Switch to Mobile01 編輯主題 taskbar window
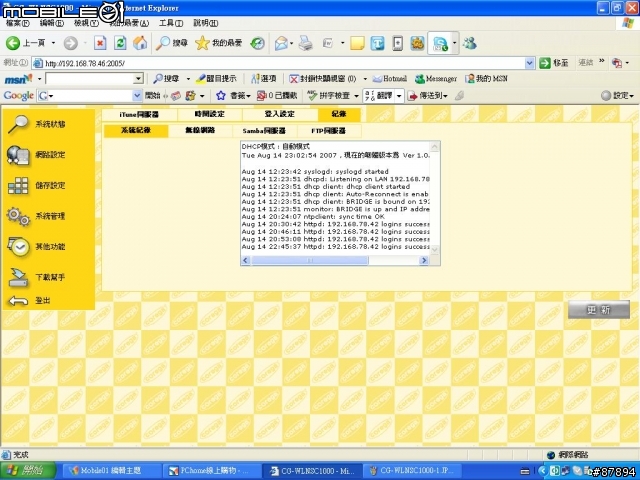 (x=111, y=471)
